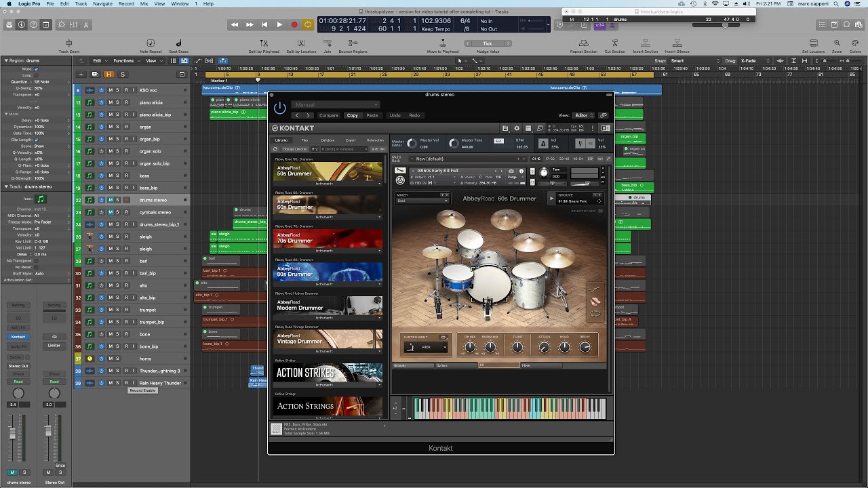Open Kontakt options gear icon
The image size is (868, 488).
click(517, 128)
